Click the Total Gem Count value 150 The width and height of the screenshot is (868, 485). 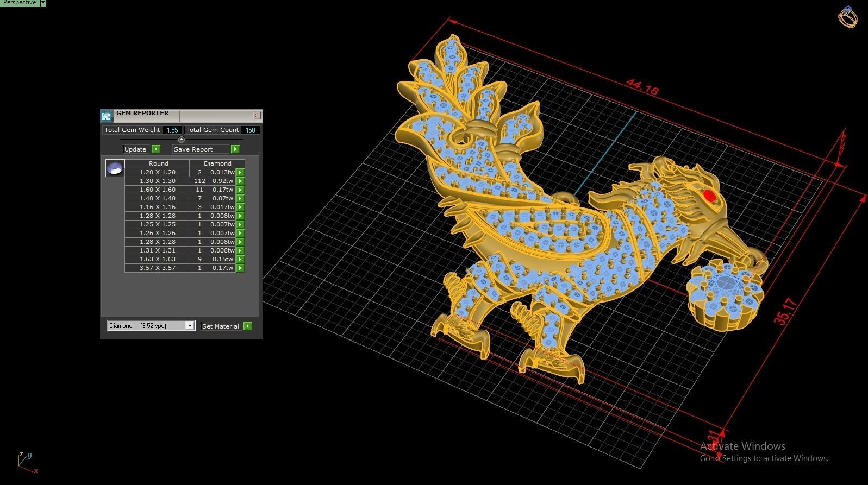coord(251,130)
